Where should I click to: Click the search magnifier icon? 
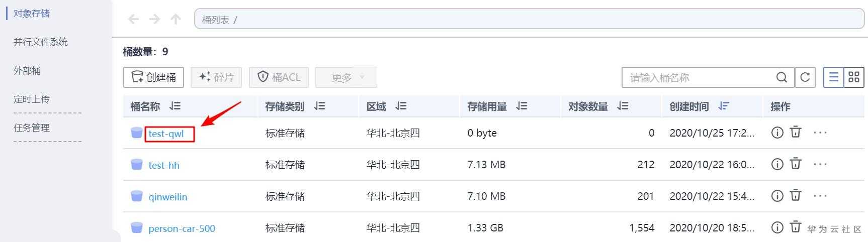782,77
